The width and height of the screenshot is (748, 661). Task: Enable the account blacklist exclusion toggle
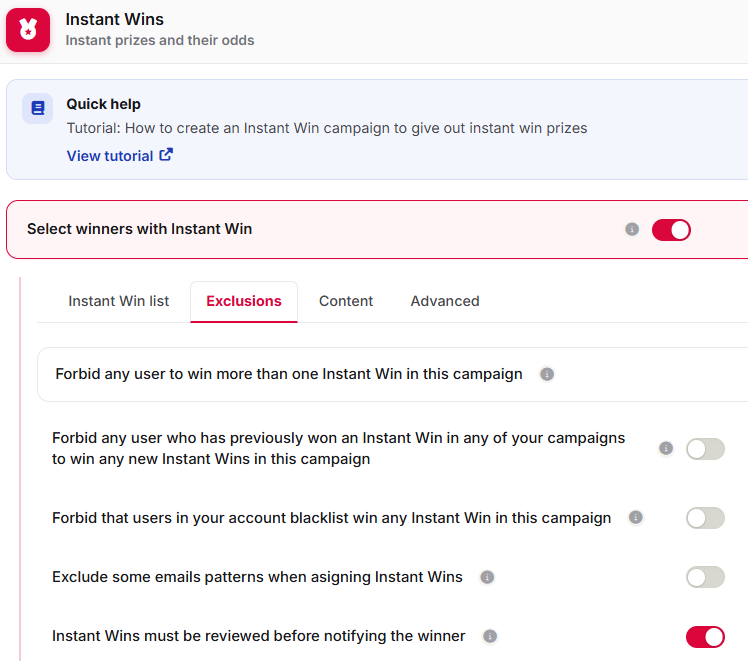(x=705, y=518)
